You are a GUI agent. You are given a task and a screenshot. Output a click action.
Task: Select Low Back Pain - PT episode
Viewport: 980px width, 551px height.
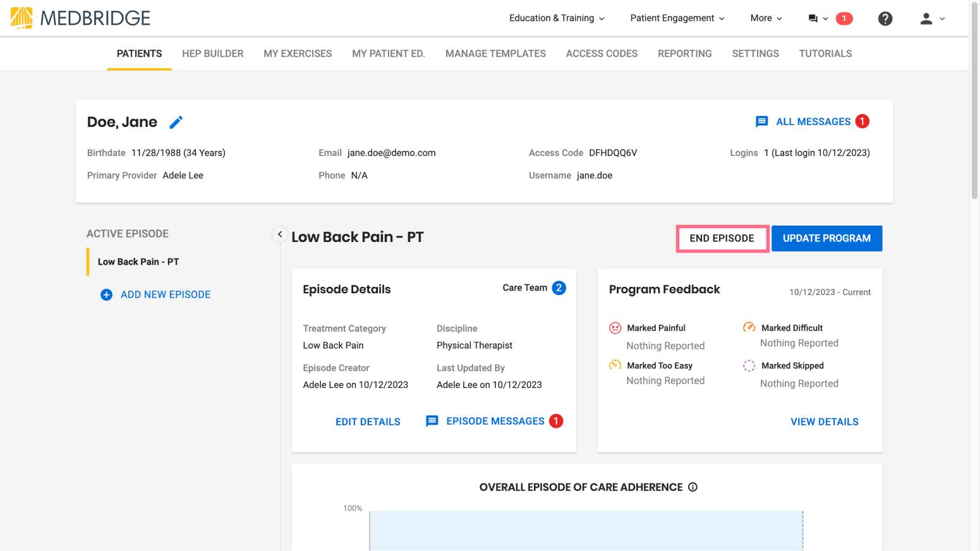[x=138, y=262]
